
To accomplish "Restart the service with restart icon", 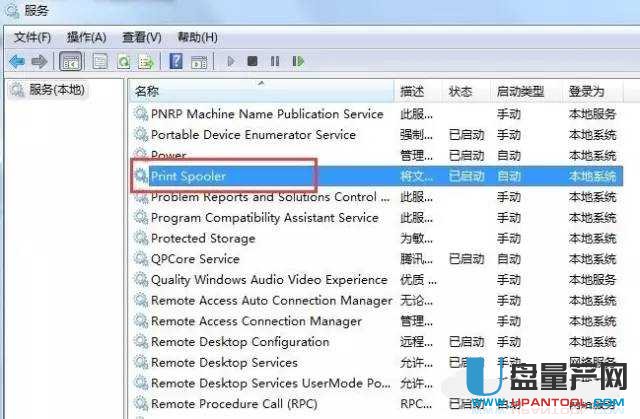I will pyautogui.click(x=298, y=61).
